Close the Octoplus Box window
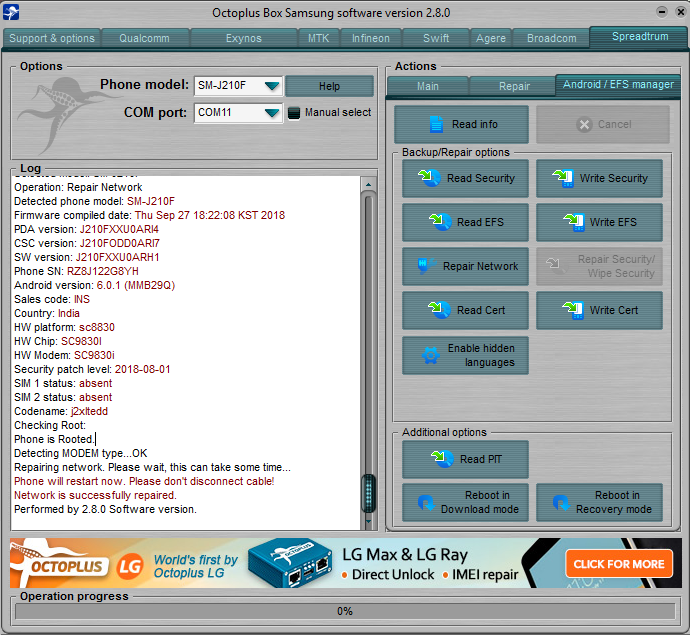690x635 pixels. (x=680, y=11)
